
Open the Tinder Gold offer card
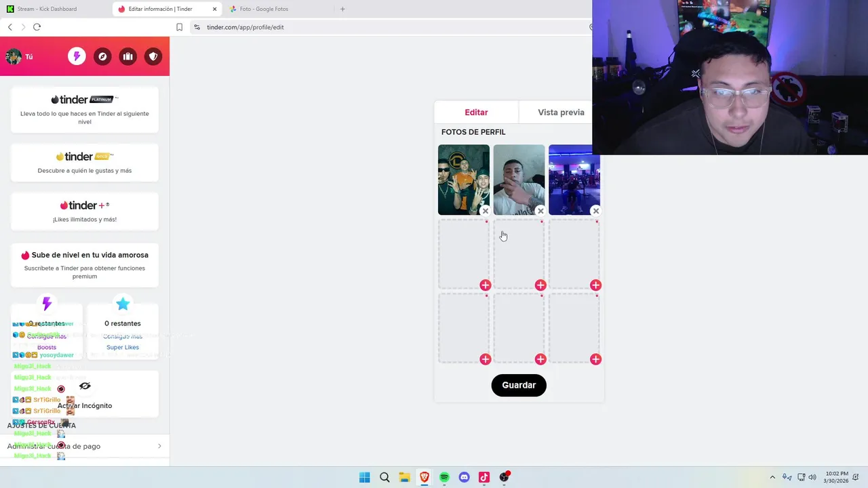click(x=85, y=163)
